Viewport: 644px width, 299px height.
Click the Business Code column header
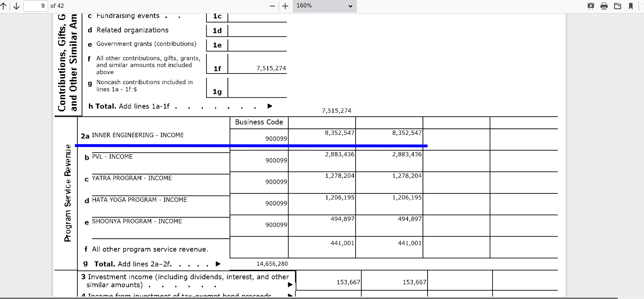[259, 122]
